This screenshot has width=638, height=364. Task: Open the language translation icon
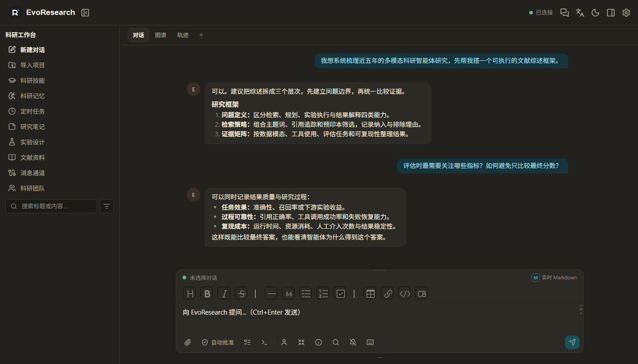(580, 13)
